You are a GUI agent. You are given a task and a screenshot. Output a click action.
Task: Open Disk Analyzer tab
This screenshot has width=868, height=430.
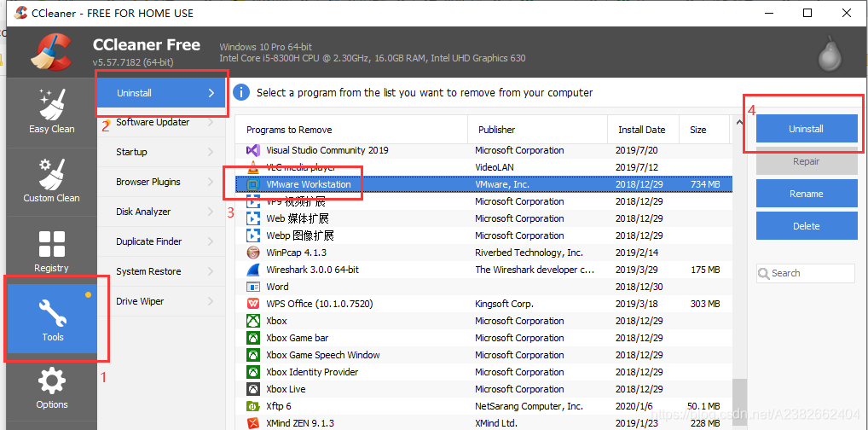[x=161, y=212]
